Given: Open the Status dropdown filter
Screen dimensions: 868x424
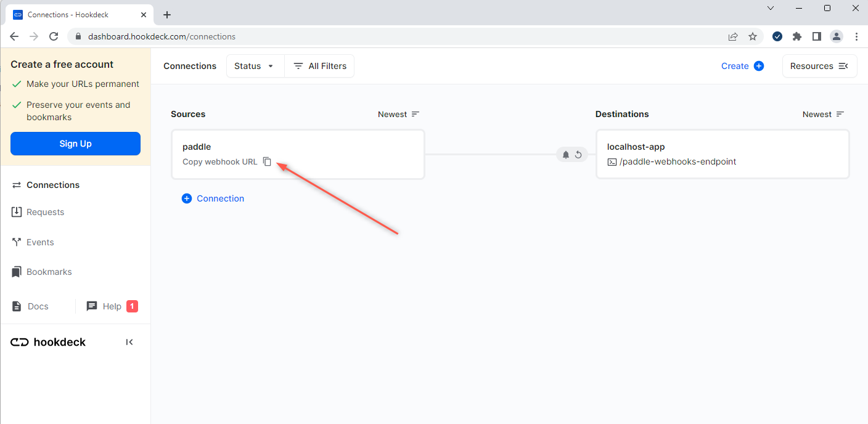Looking at the screenshot, I should point(255,66).
